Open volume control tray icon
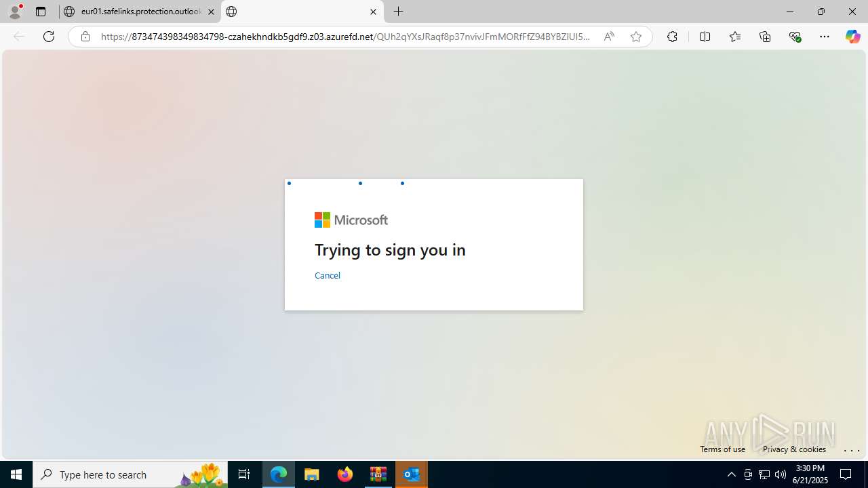 pyautogui.click(x=781, y=474)
